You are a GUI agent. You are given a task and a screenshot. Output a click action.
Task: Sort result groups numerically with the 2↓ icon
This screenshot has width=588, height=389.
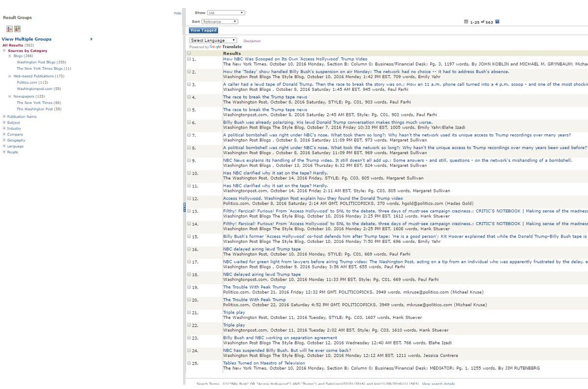point(9,29)
